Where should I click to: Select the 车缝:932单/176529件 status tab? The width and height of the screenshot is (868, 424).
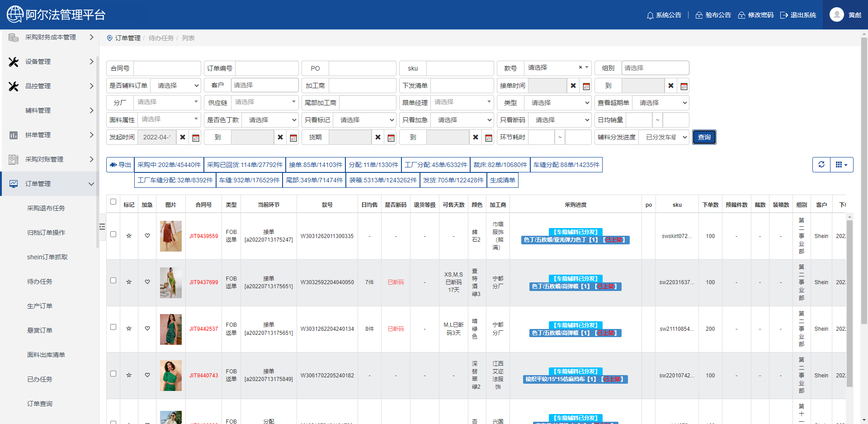249,180
